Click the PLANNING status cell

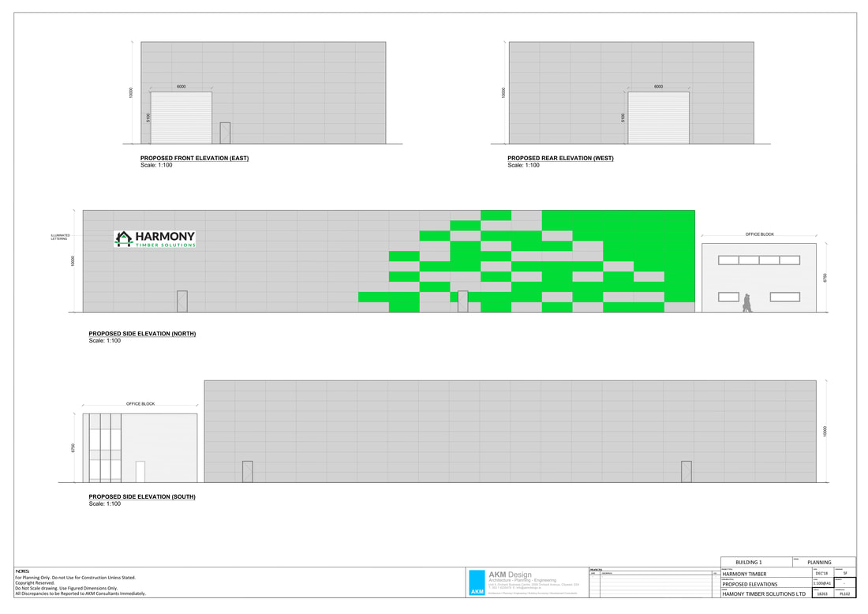pyautogui.click(x=819, y=562)
